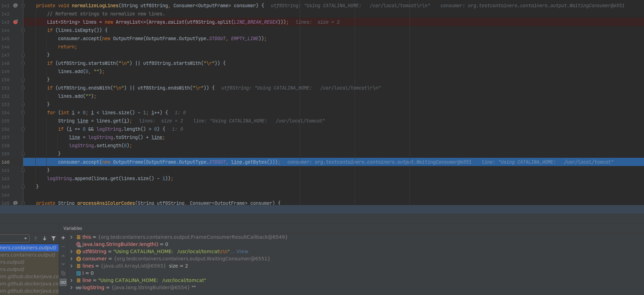Select the highlighted top stack frame
This screenshot has width=644, height=295.
pyautogui.click(x=29, y=247)
